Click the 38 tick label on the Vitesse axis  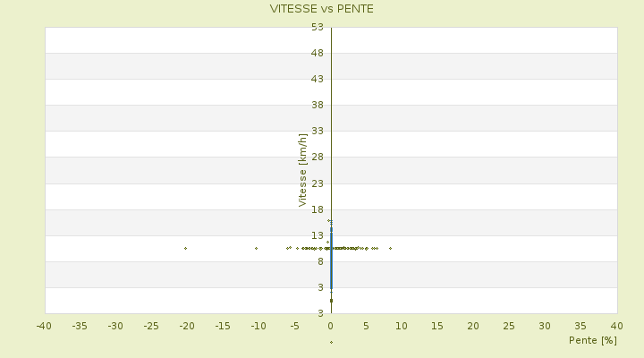tap(317, 105)
